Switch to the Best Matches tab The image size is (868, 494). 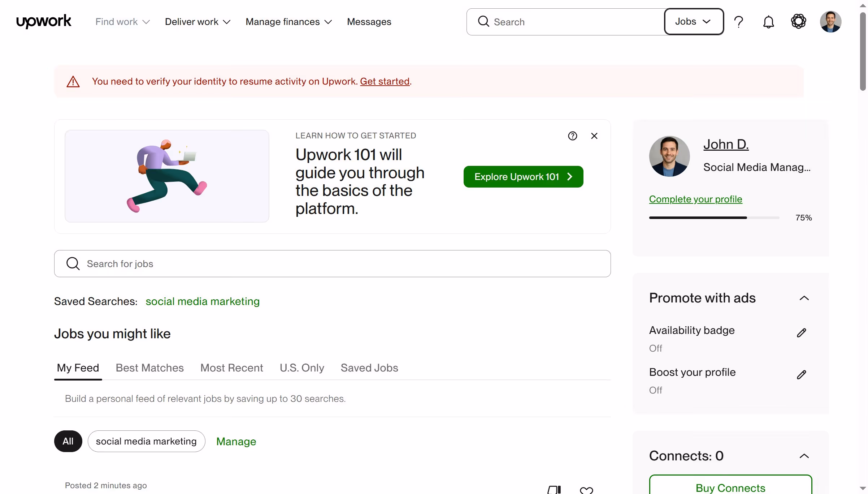coord(149,368)
